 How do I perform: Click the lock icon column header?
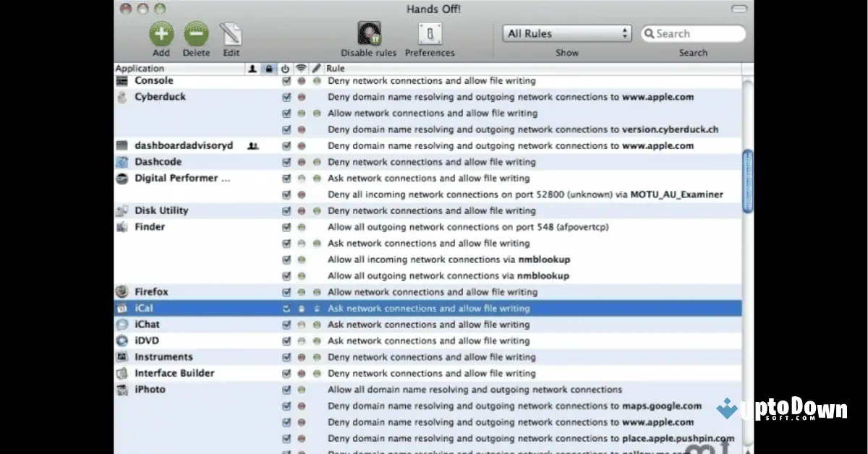[x=268, y=68]
